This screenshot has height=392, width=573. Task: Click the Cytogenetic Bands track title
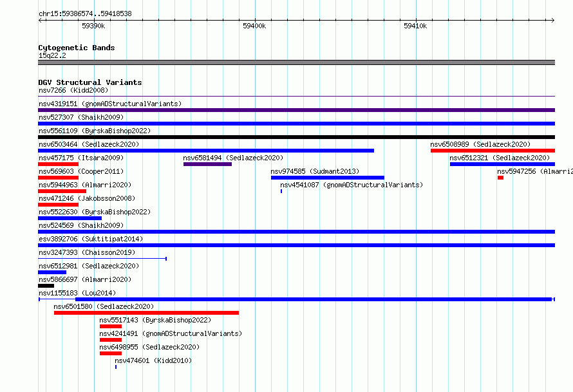click(x=77, y=48)
